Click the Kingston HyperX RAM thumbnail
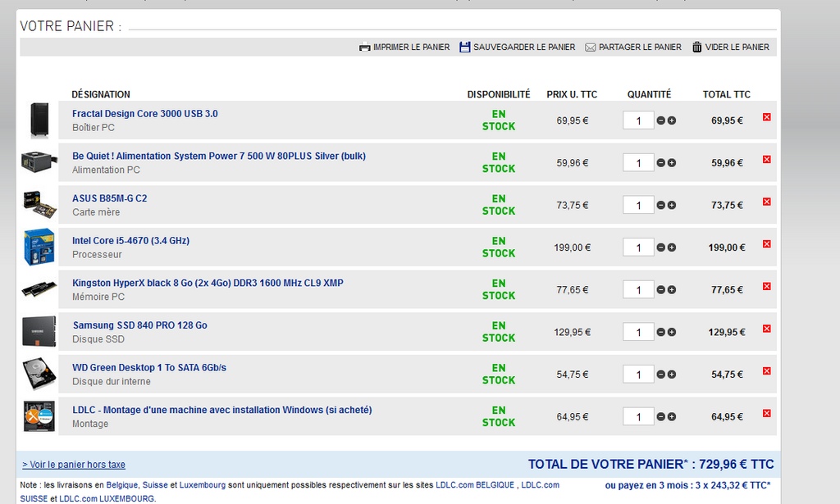 [x=39, y=289]
